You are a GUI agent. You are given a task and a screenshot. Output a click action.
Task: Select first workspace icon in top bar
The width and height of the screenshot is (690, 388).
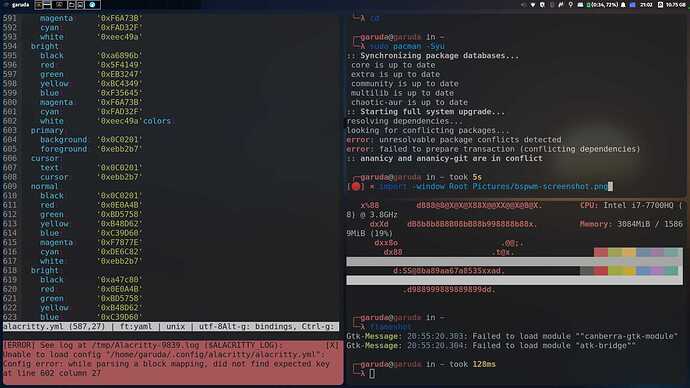(39, 5)
